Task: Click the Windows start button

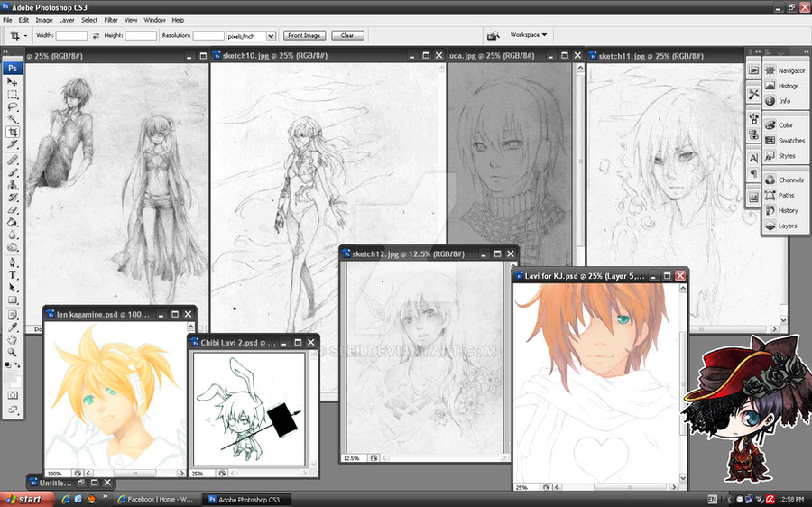Action: [x=26, y=499]
